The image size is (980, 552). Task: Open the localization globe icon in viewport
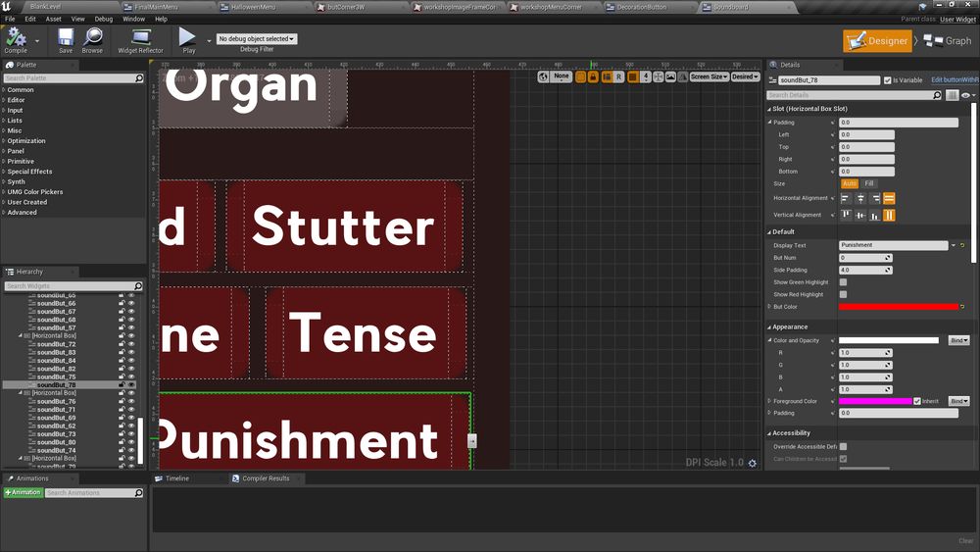coord(543,76)
